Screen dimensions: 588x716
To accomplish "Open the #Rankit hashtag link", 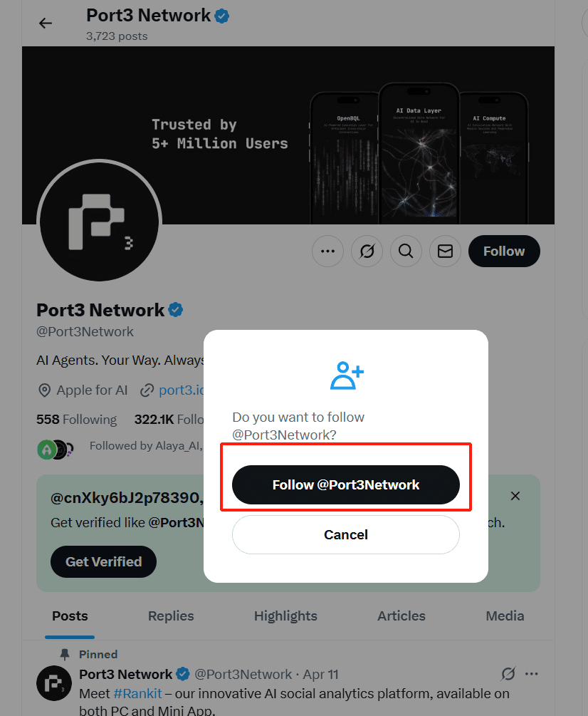I will point(138,693).
